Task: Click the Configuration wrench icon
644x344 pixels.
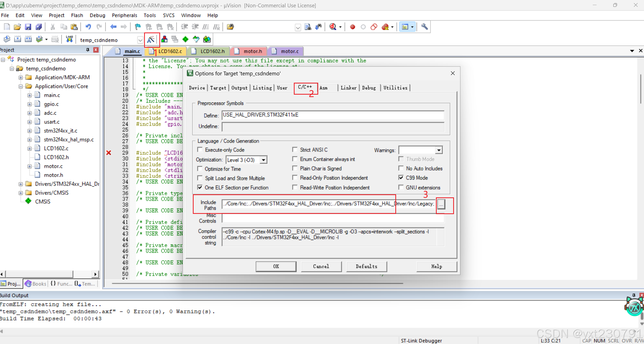Action: click(425, 27)
